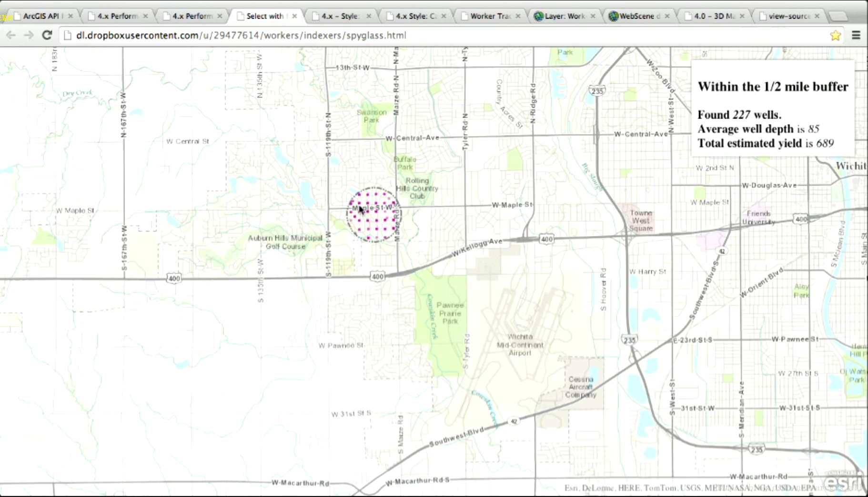Viewport: 868px width, 497px height.
Task: Click the W 31st St S road label
Action: [351, 414]
